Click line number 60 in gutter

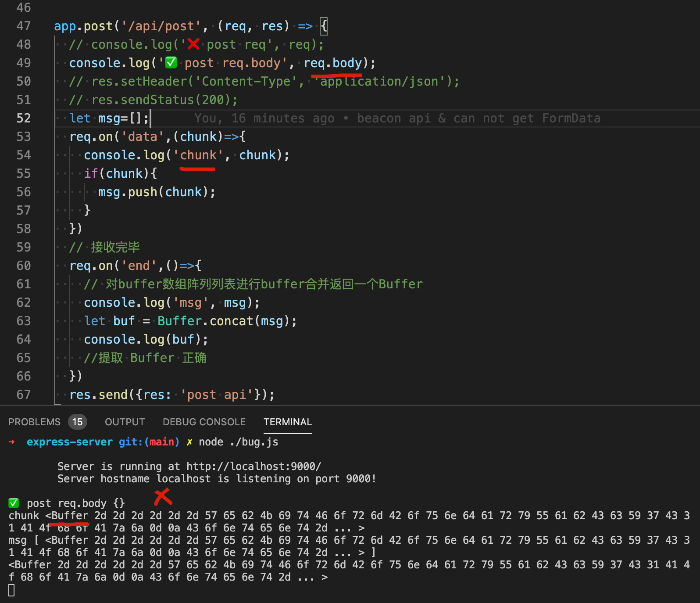tap(24, 266)
